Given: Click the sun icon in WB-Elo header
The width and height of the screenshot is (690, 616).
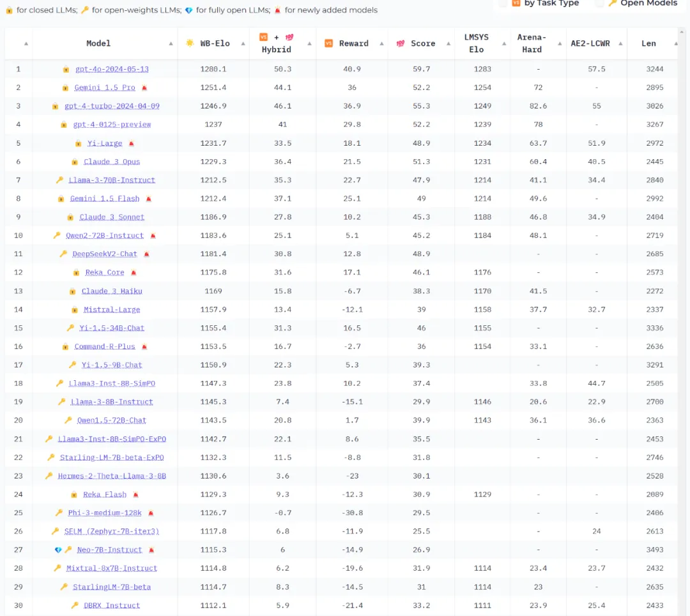Looking at the screenshot, I should [x=190, y=43].
